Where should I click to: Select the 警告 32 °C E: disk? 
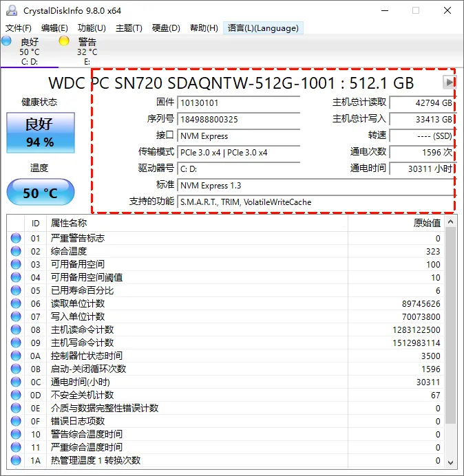[87, 52]
